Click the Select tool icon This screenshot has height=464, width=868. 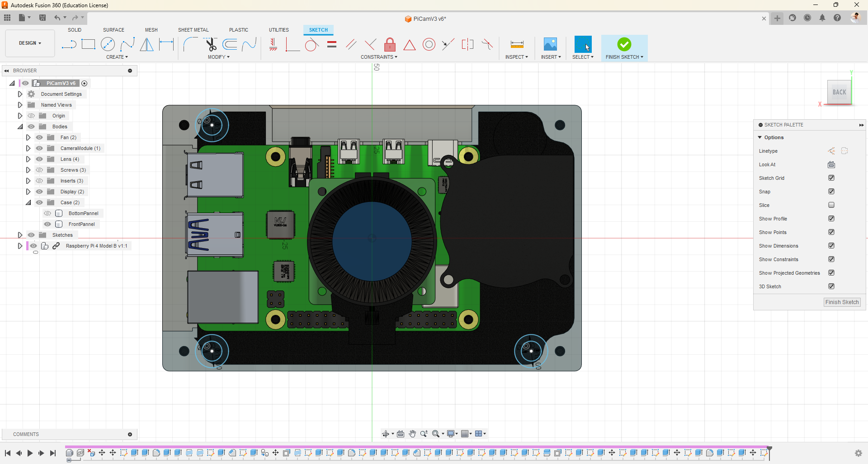pyautogui.click(x=583, y=44)
